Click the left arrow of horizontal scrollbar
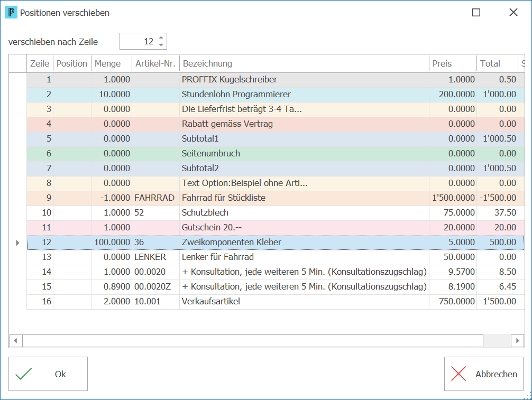532x400 pixels. 16,341
